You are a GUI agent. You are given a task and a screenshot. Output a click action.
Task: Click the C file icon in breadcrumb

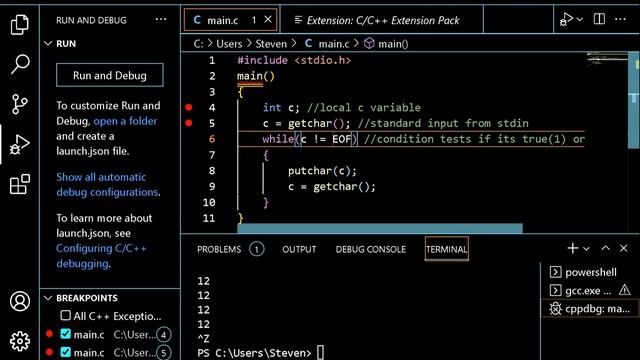click(309, 43)
